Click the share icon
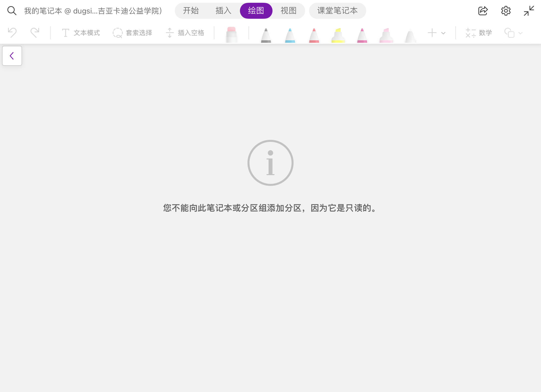 pyautogui.click(x=483, y=11)
